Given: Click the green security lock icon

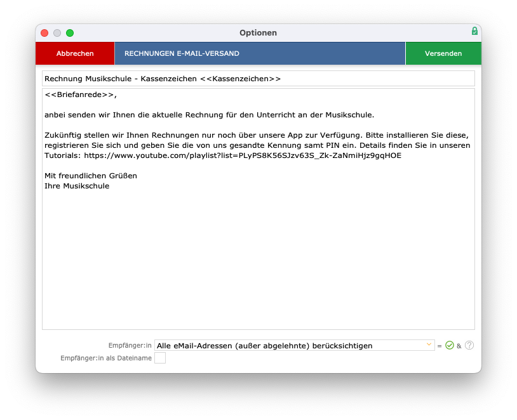Looking at the screenshot, I should pos(474,31).
